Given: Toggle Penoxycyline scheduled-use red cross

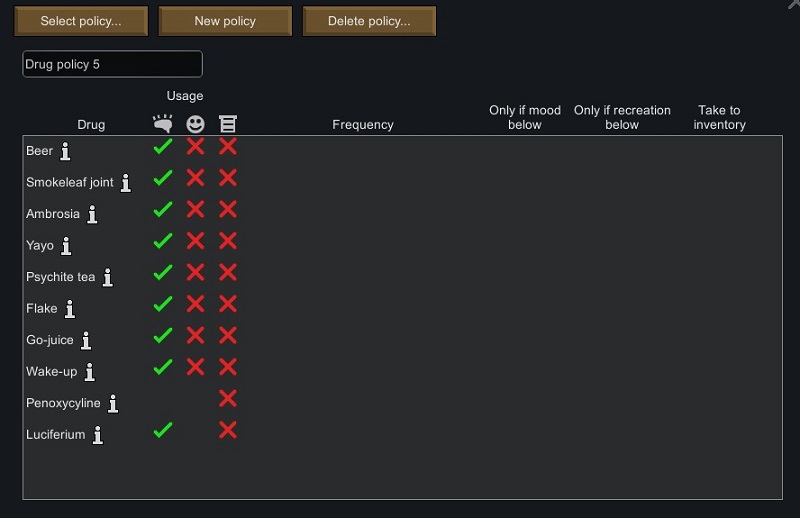Looking at the screenshot, I should click(x=228, y=399).
